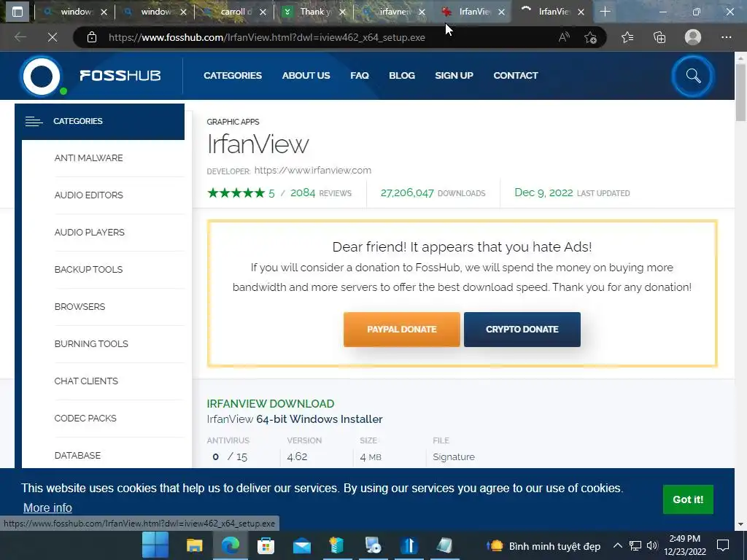
Task: Select DATABASE category
Action: pos(77,455)
